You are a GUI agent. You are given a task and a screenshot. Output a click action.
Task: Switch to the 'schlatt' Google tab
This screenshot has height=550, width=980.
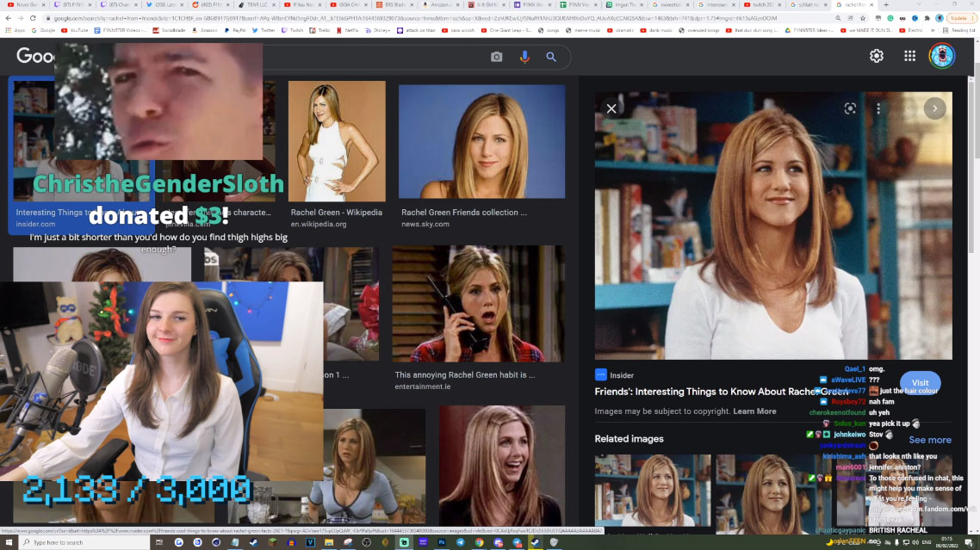click(808, 4)
